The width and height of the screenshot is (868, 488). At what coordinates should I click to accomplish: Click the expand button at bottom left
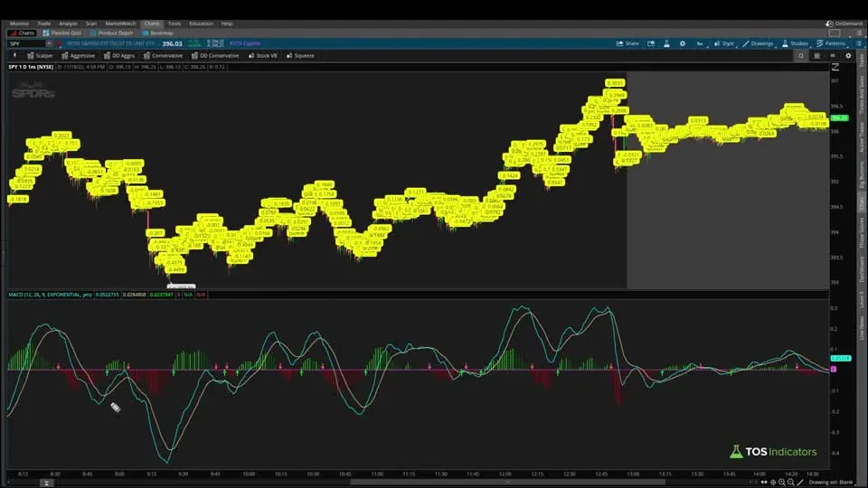pos(46,483)
